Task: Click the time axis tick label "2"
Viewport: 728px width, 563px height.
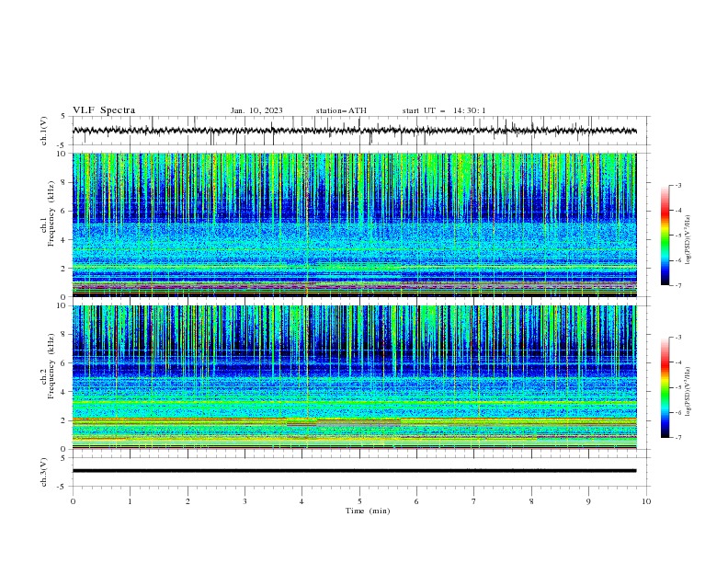Action: tap(188, 501)
